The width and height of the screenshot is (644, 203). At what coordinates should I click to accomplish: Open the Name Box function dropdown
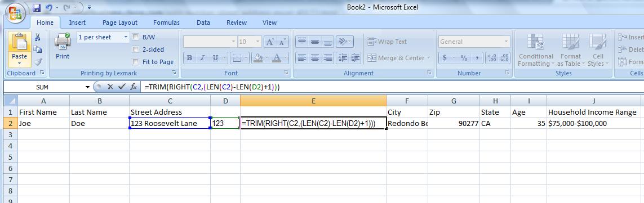[87, 87]
